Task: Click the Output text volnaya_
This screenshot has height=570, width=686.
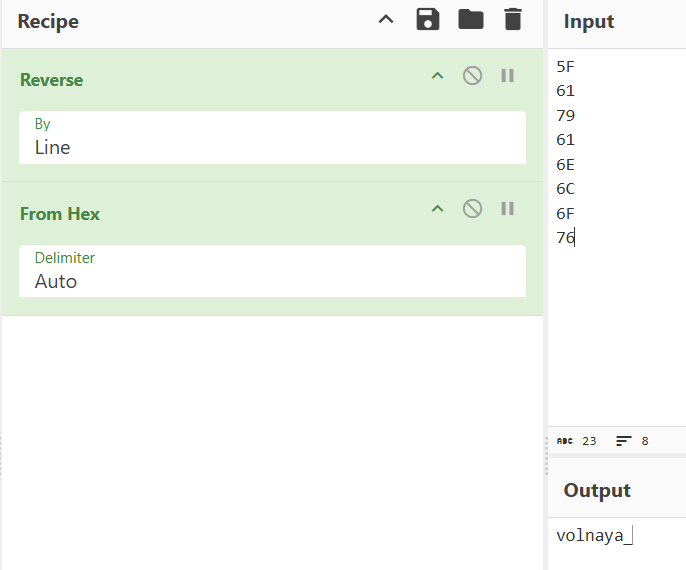Action: (591, 536)
